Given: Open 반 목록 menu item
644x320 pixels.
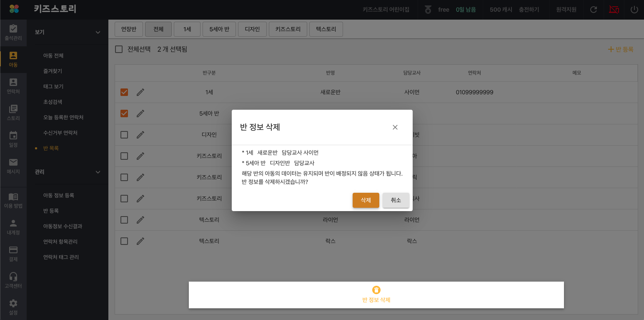Looking at the screenshot, I should coord(51,148).
